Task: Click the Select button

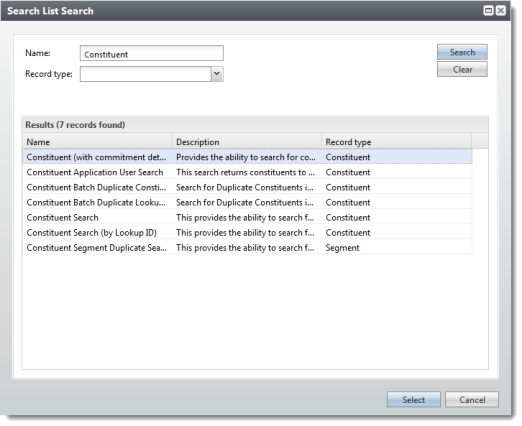Action: 414,399
